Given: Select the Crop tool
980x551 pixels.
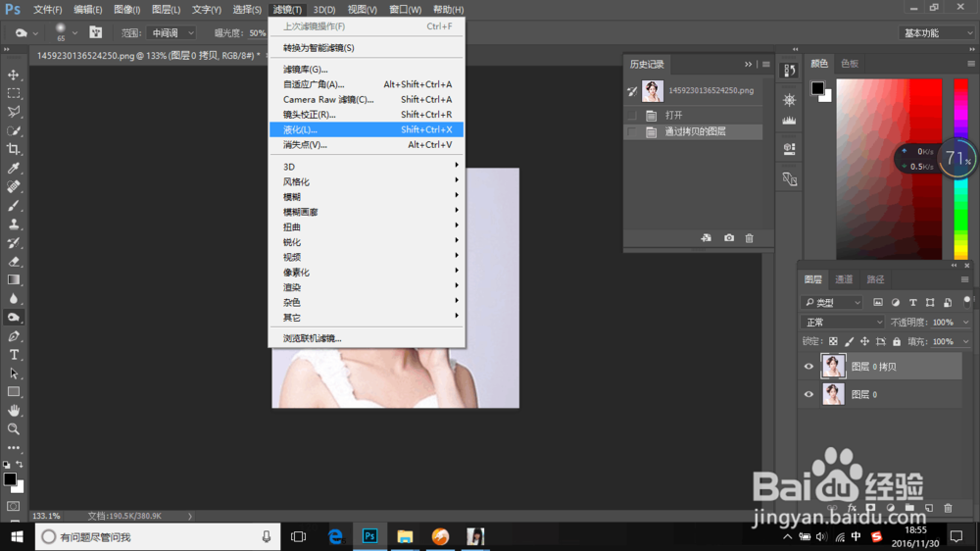Looking at the screenshot, I should [13, 149].
